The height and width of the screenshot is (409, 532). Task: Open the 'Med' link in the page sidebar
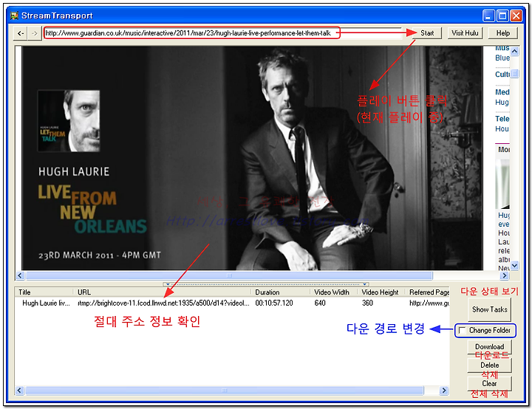pyautogui.click(x=502, y=92)
